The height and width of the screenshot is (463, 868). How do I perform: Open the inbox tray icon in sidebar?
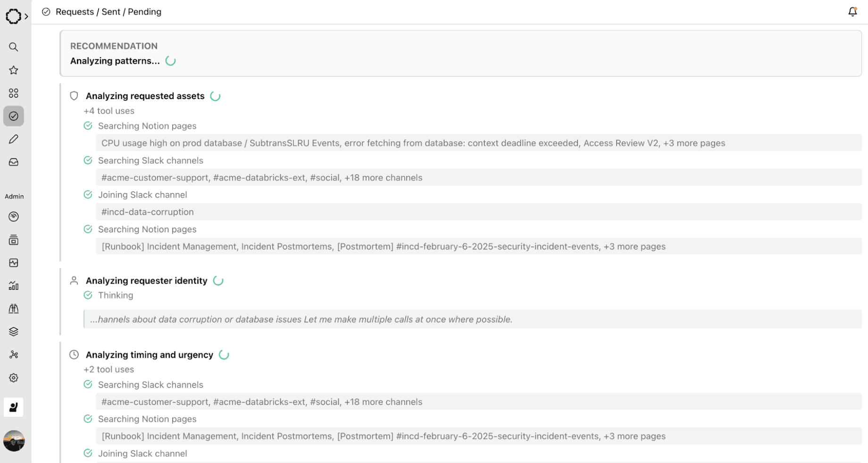tap(14, 162)
